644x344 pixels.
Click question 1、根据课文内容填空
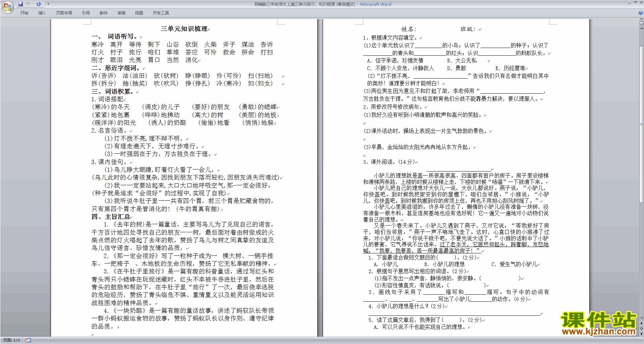(x=390, y=38)
